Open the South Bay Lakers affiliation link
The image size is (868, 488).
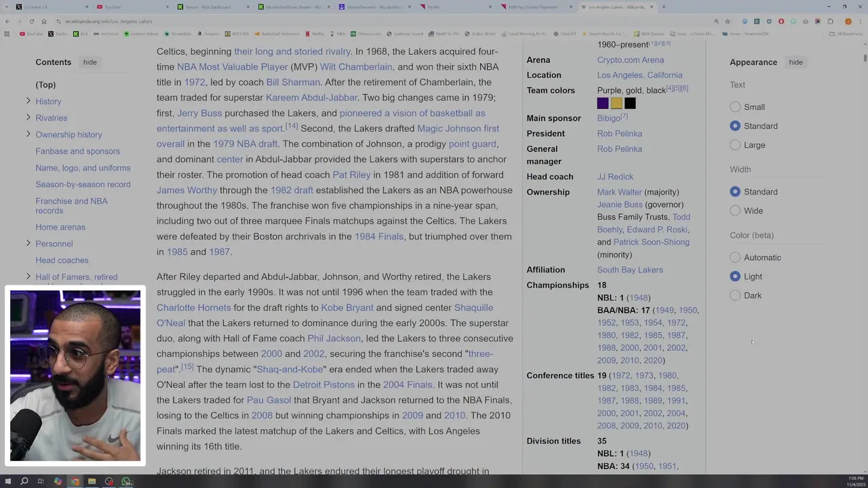point(630,270)
